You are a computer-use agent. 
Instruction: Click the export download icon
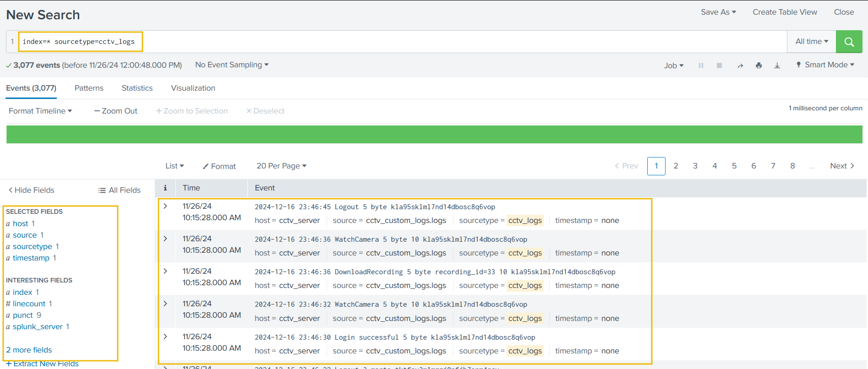(777, 65)
